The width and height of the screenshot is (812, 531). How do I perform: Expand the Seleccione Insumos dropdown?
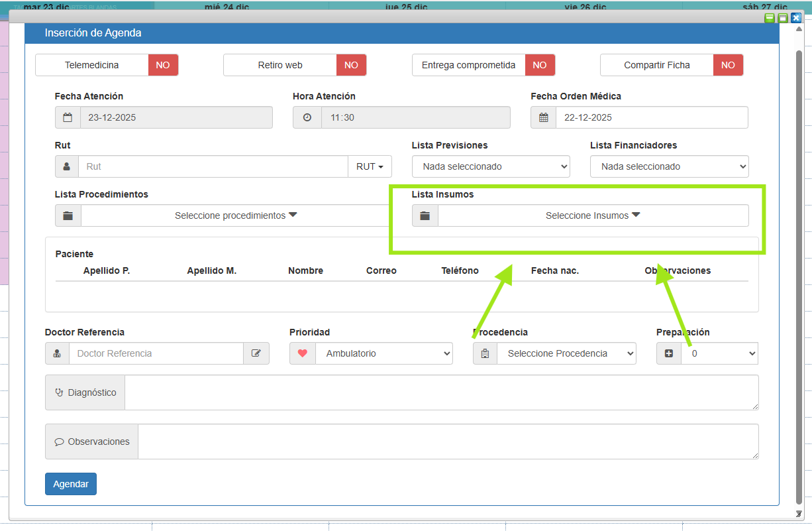point(593,215)
